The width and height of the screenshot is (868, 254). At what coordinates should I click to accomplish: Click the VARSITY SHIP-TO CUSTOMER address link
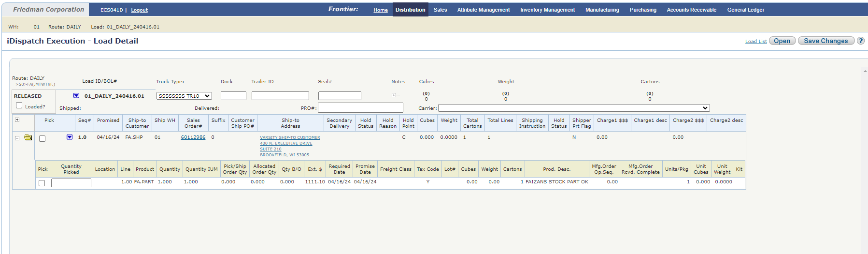click(x=290, y=137)
